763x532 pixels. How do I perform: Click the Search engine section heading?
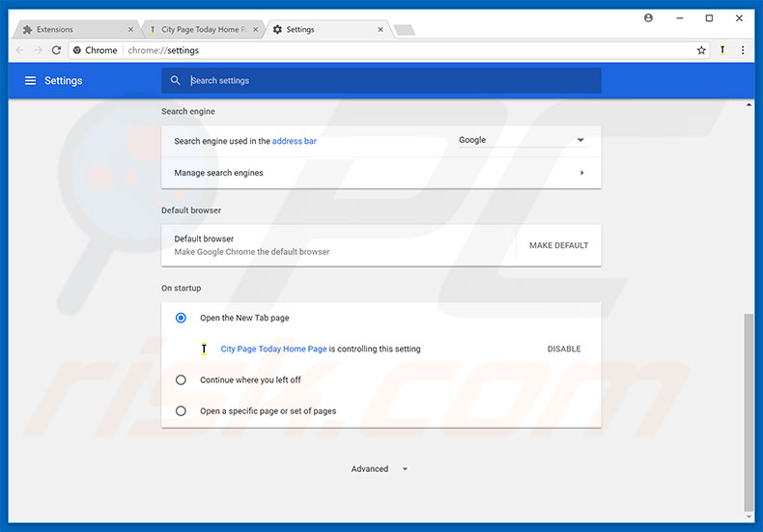(x=187, y=111)
